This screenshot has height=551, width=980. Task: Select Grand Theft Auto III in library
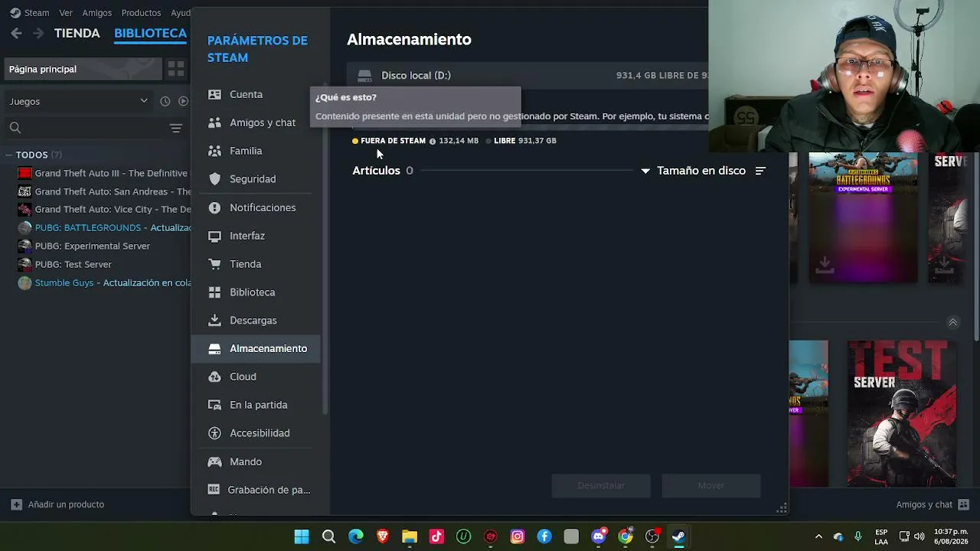pyautogui.click(x=103, y=173)
